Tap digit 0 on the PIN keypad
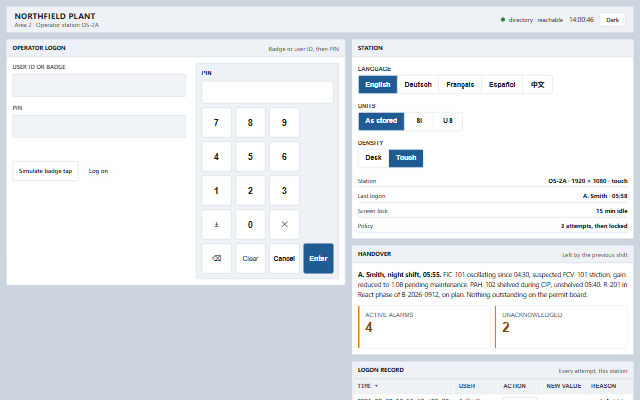 (x=250, y=224)
